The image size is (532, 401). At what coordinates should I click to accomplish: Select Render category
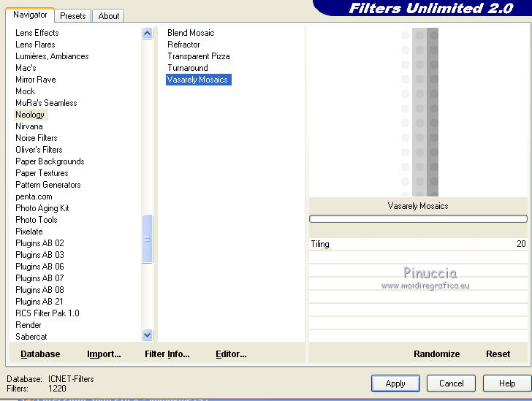pos(28,325)
